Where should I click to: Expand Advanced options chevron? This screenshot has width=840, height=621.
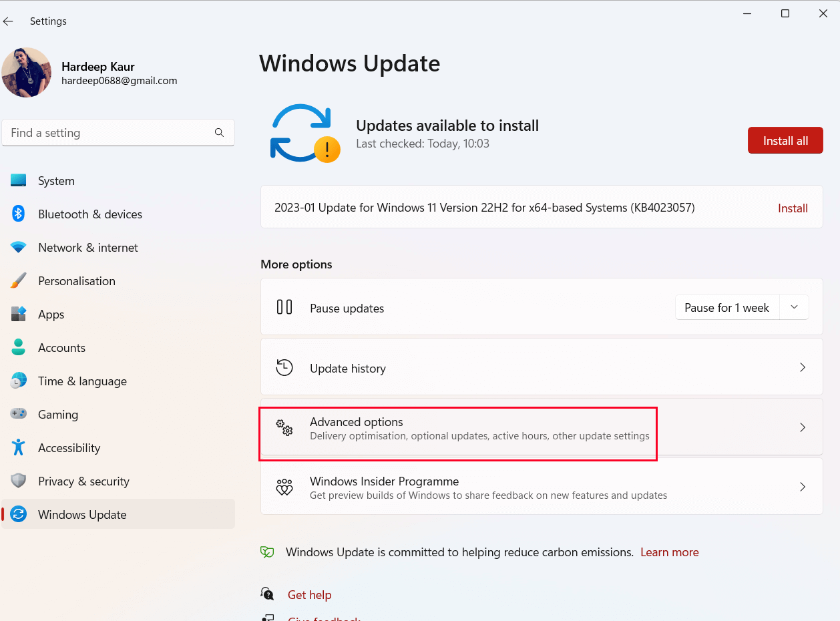tap(803, 427)
